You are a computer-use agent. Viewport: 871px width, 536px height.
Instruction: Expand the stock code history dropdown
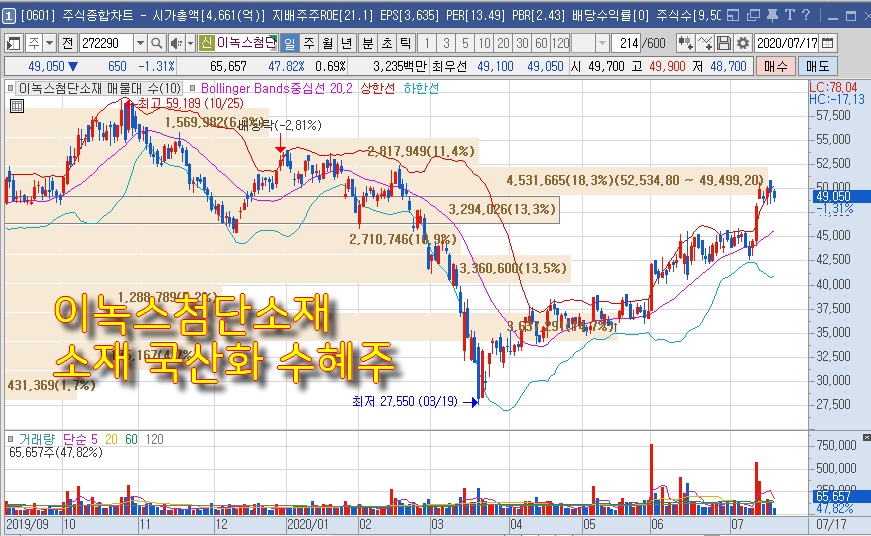pos(141,43)
